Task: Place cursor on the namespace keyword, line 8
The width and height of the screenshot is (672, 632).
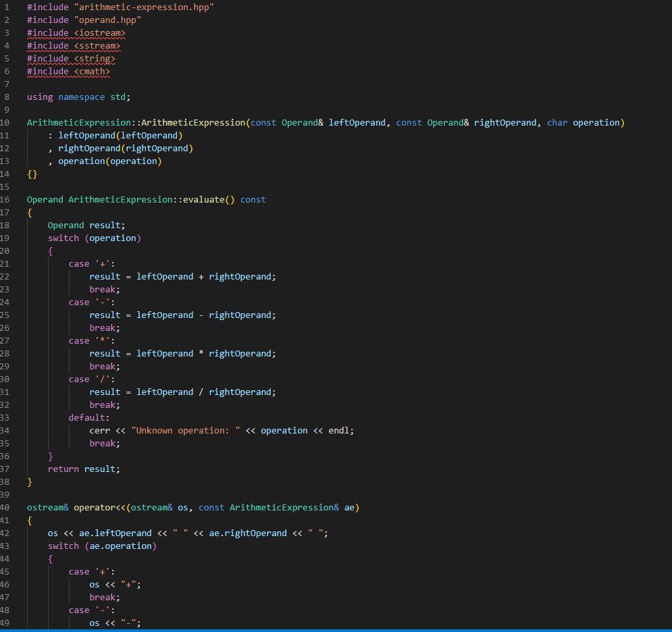Action: [81, 97]
